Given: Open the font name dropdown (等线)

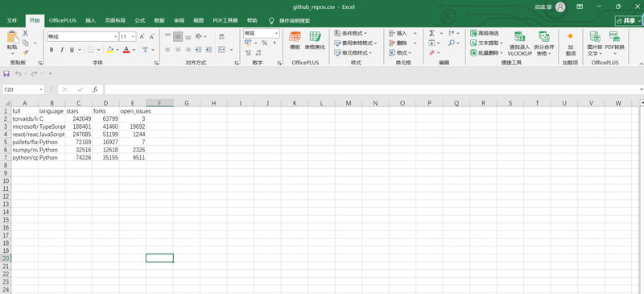Looking at the screenshot, I should pos(115,36).
